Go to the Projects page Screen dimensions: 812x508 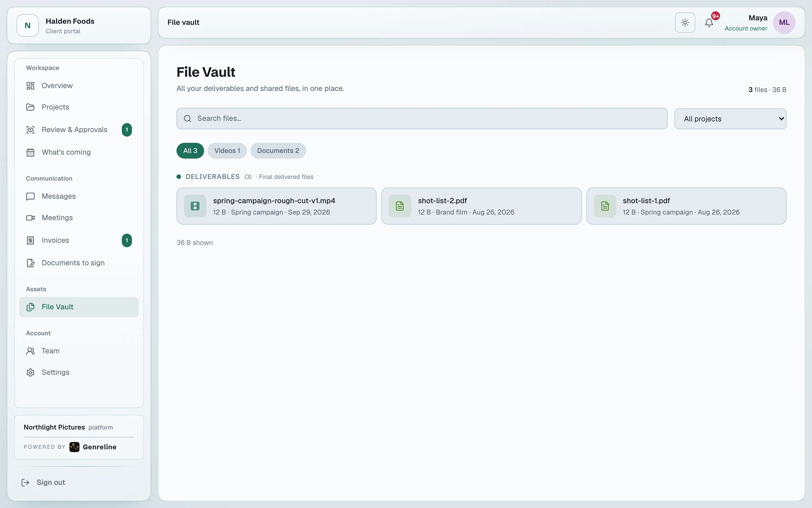[x=79, y=107]
